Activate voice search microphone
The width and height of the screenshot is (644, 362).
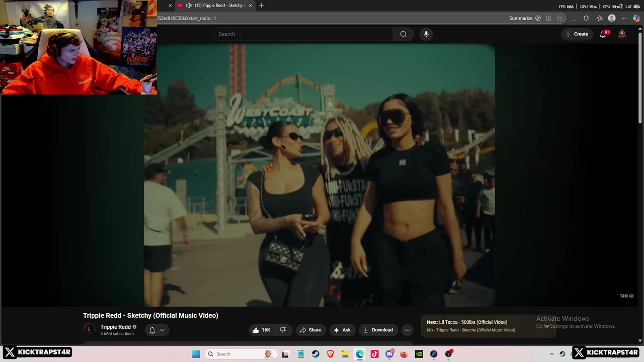pyautogui.click(x=426, y=34)
